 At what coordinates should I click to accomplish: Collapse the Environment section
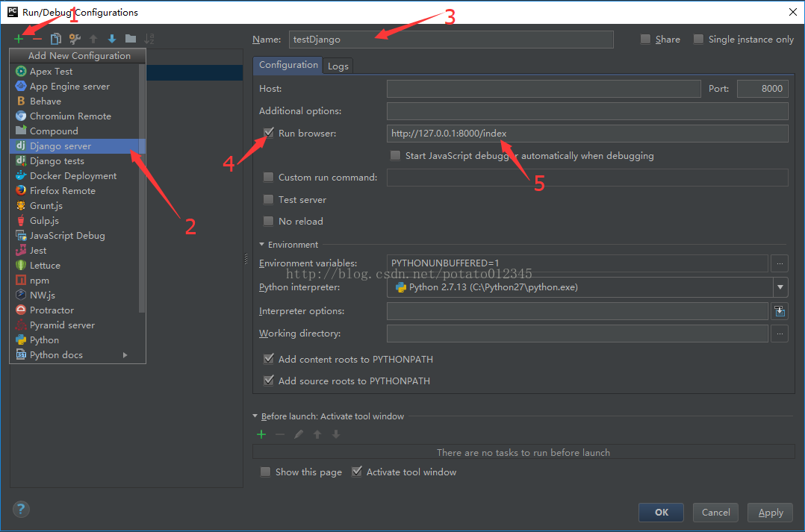click(262, 245)
